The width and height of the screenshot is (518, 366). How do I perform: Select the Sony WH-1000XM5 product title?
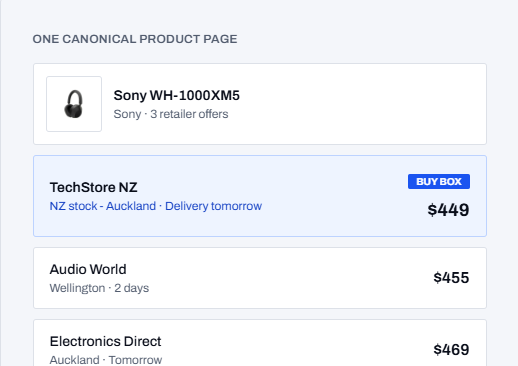tap(176, 95)
